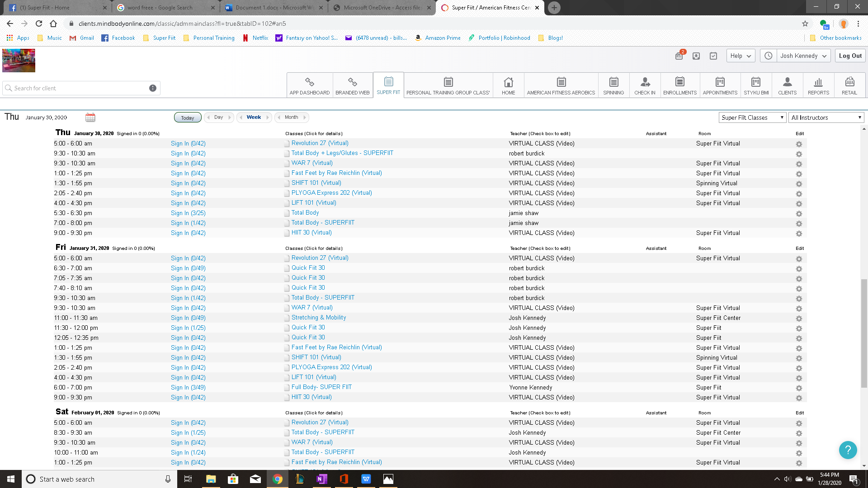Go to next month with Month right arrow
868x488 pixels.
click(305, 117)
